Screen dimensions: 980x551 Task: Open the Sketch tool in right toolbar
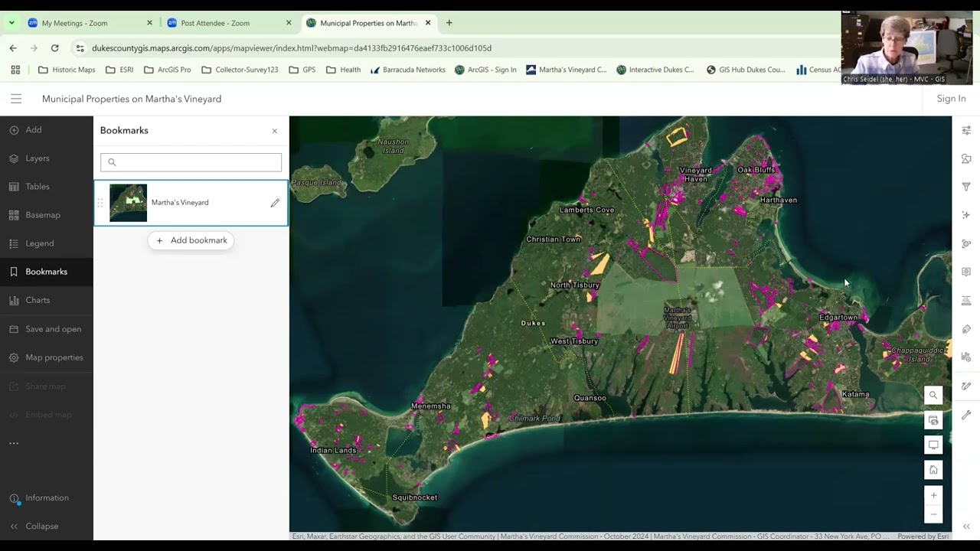tap(966, 386)
